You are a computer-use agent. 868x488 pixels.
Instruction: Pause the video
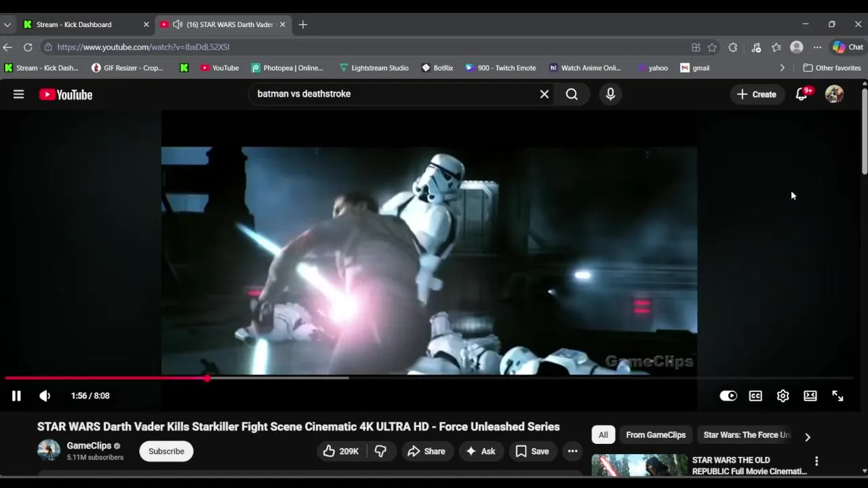(16, 396)
